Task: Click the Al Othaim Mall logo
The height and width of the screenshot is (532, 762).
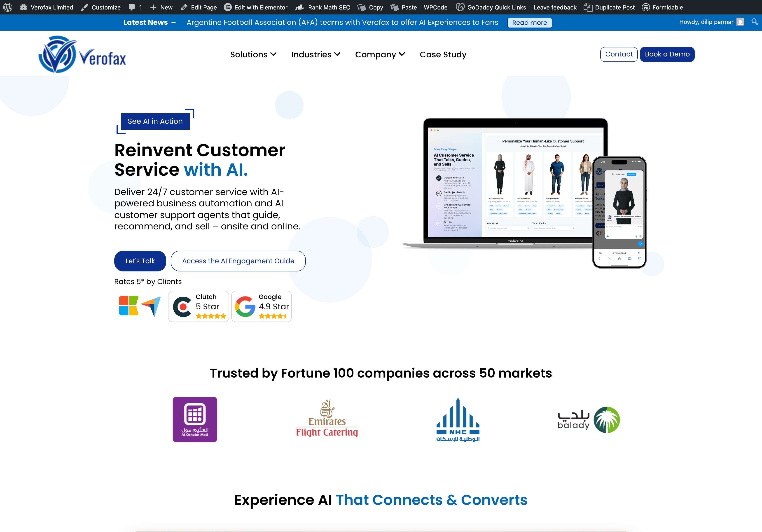Action: click(195, 420)
